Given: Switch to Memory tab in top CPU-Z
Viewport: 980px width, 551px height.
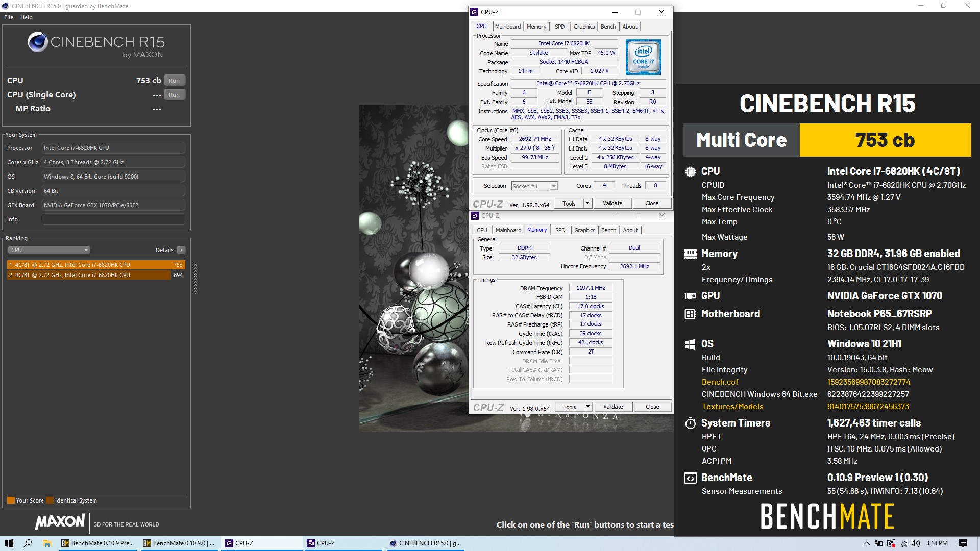Looking at the screenshot, I should [x=536, y=27].
